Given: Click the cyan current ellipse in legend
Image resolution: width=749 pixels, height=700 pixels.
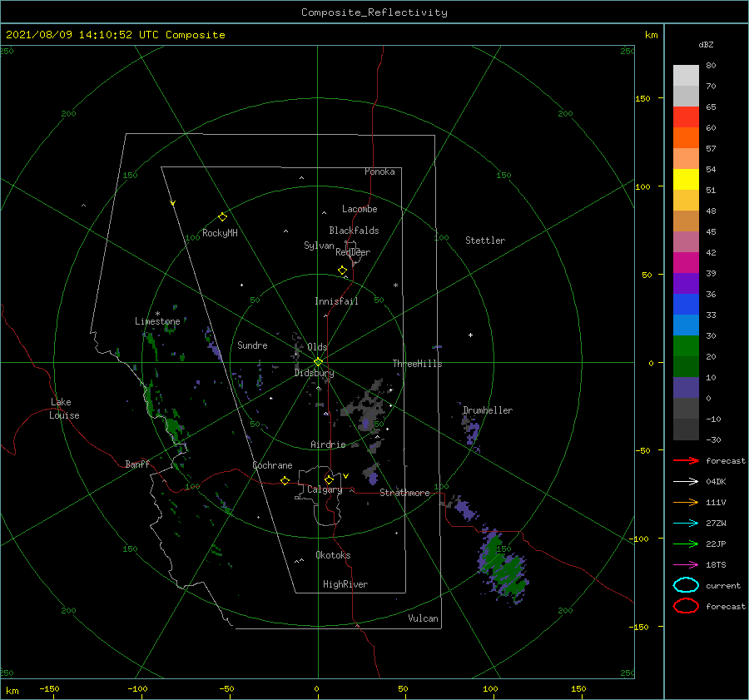Looking at the screenshot, I should 686,585.
